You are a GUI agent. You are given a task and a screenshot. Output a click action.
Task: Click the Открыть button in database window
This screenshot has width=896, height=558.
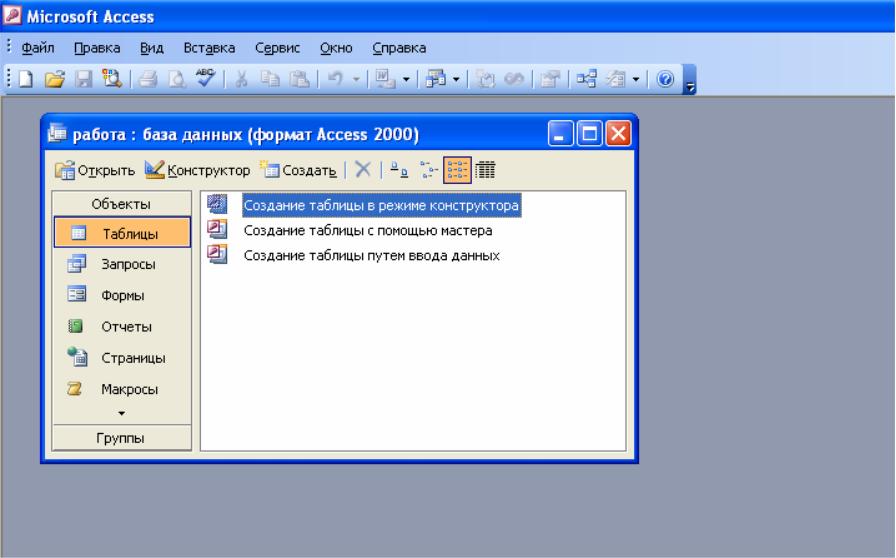tap(95, 170)
